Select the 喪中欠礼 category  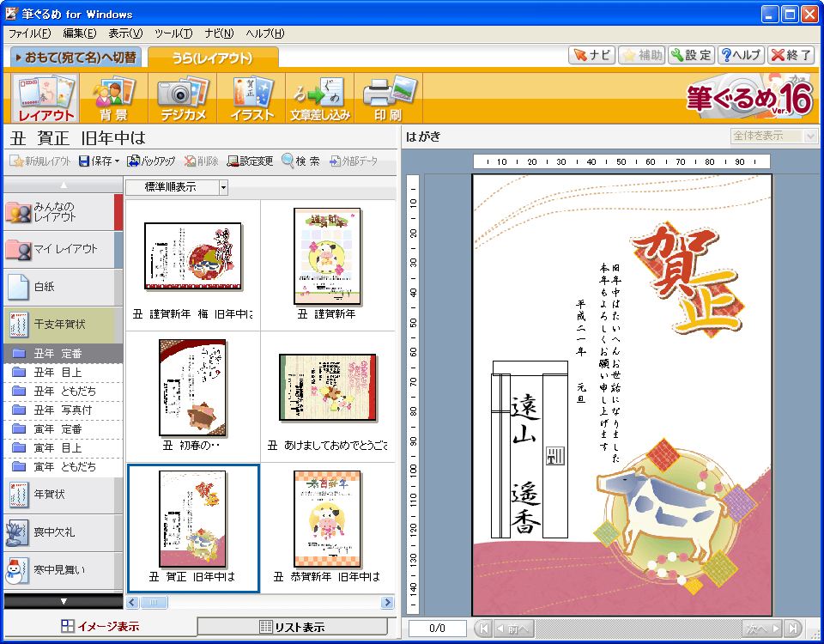(x=63, y=532)
